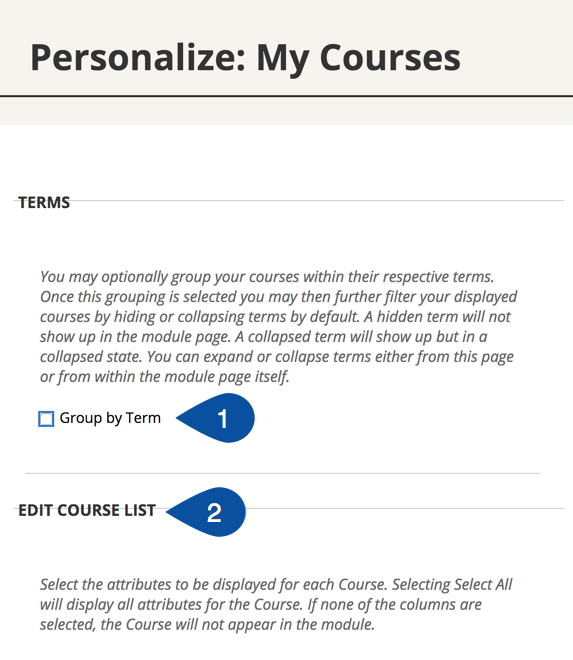Enable the Group by Term checkbox
The image size is (573, 660).
[x=46, y=419]
